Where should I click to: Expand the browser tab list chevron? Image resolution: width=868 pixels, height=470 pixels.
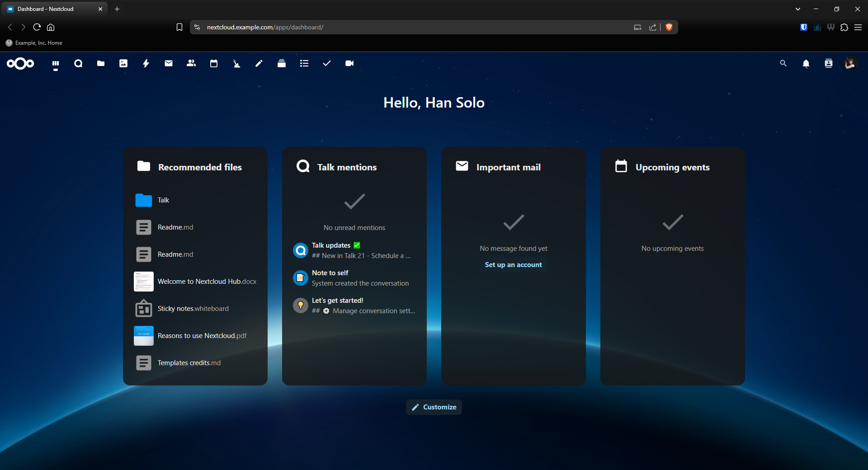798,9
